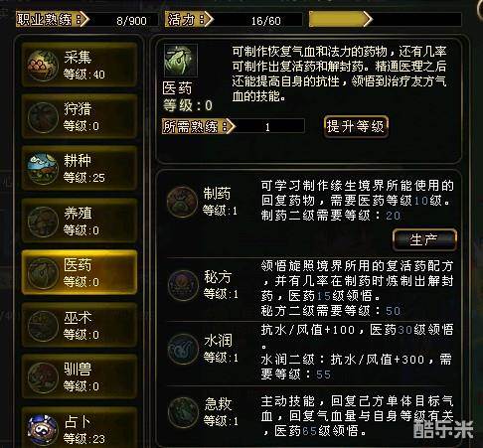Click the empty gold arrow label at top
This screenshot has height=448, width=483.
point(341,20)
